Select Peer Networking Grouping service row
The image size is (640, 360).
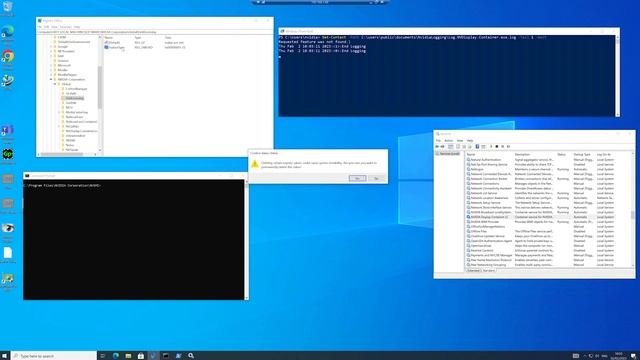540,265
